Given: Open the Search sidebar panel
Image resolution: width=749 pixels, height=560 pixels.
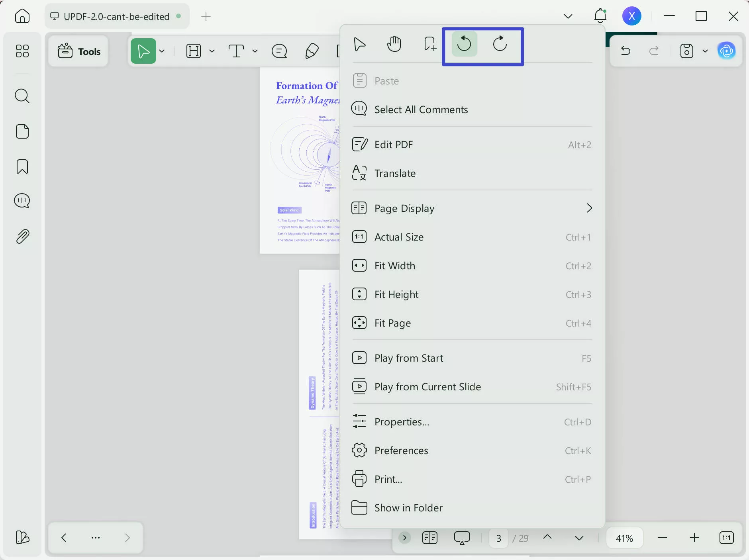Looking at the screenshot, I should (x=22, y=96).
